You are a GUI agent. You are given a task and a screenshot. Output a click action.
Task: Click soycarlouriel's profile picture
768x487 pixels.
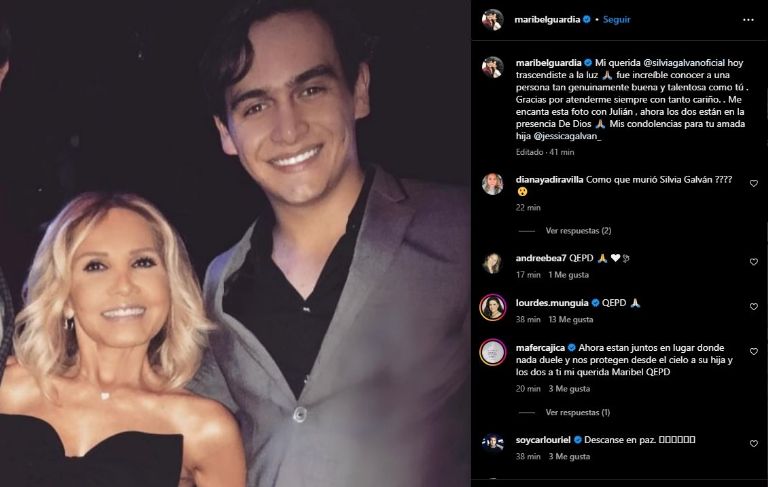pyautogui.click(x=491, y=443)
